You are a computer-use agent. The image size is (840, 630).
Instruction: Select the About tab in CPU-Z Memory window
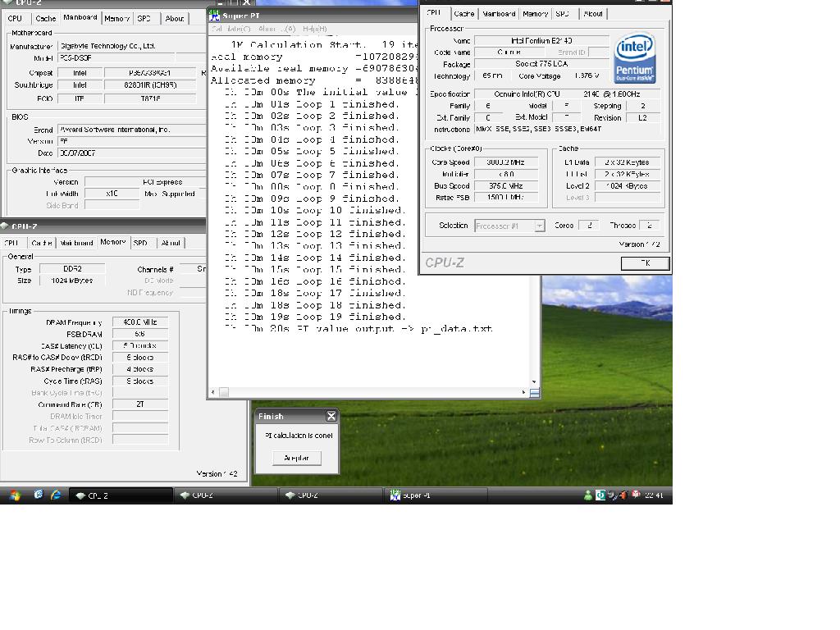(171, 243)
